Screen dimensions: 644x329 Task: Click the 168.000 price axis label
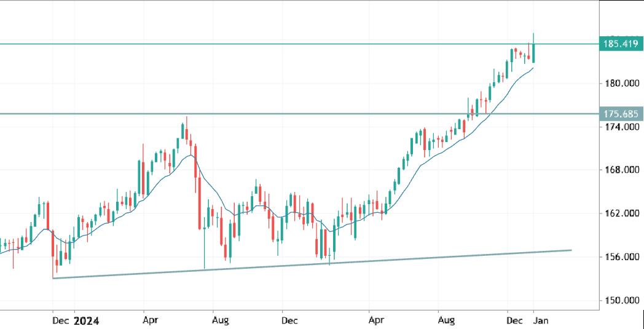pos(620,170)
